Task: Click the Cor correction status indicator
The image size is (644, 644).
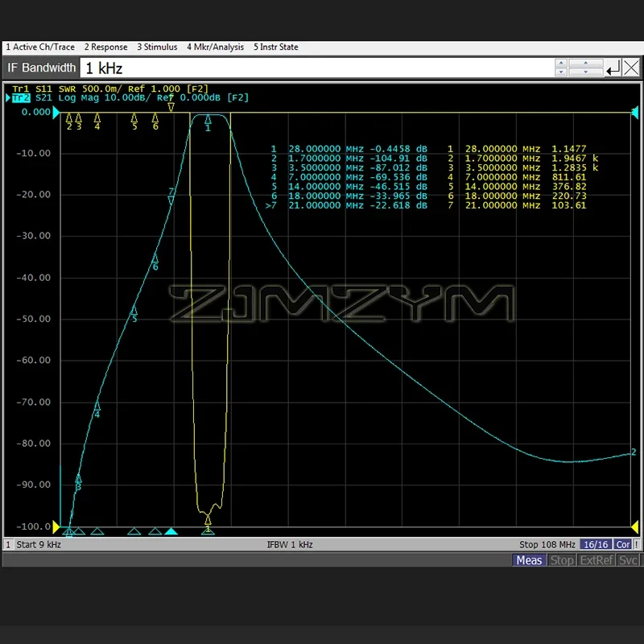Action: (623, 544)
